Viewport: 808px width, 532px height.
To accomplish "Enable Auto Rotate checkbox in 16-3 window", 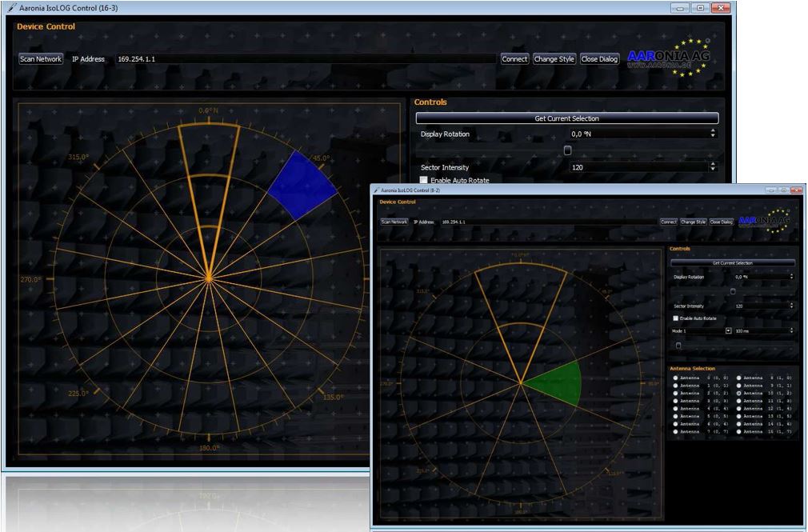I will click(x=423, y=180).
